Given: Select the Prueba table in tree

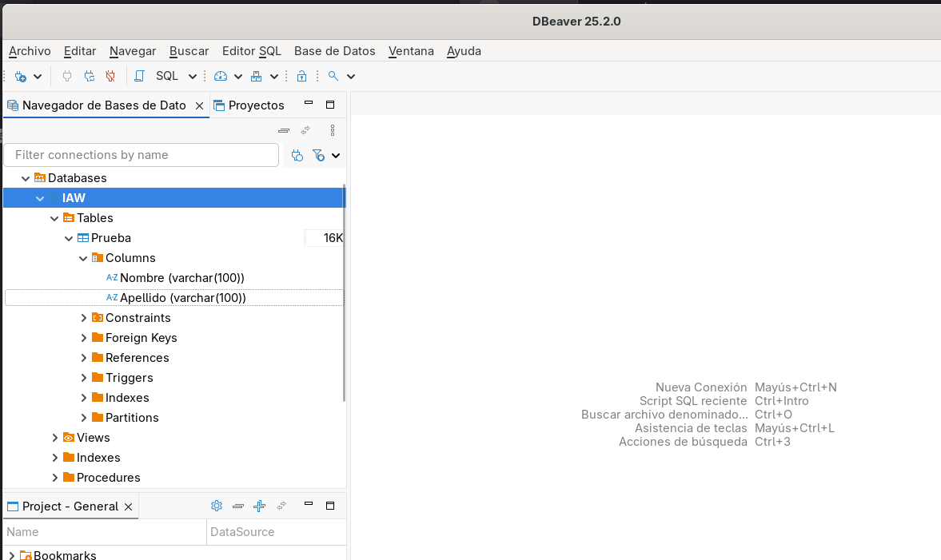Looking at the screenshot, I should click(111, 238).
